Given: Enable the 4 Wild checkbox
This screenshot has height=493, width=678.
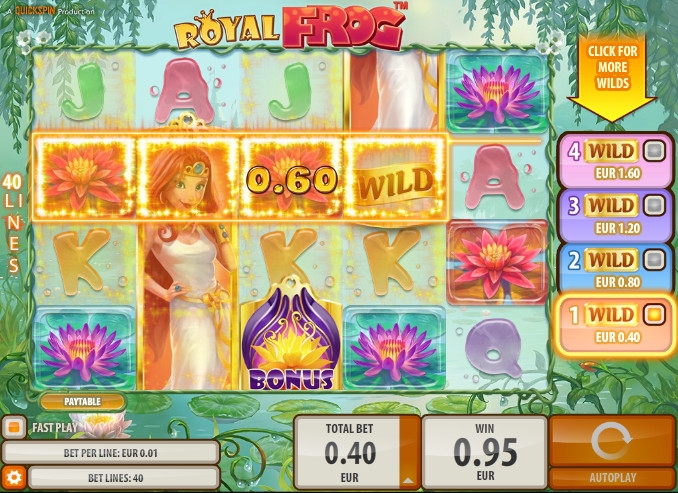Looking at the screenshot, I should (654, 151).
